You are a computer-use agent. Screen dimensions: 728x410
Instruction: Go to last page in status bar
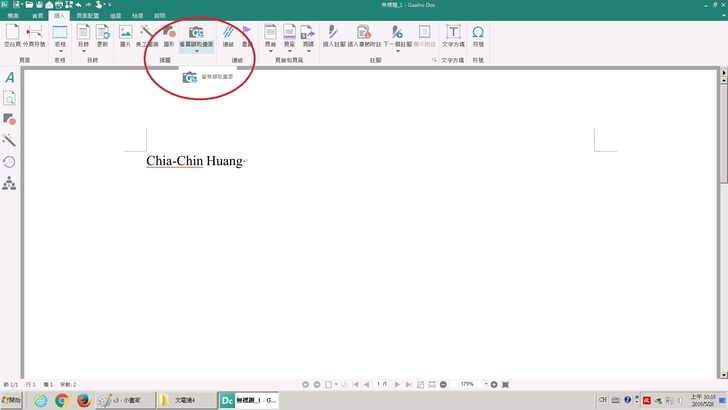pos(409,384)
